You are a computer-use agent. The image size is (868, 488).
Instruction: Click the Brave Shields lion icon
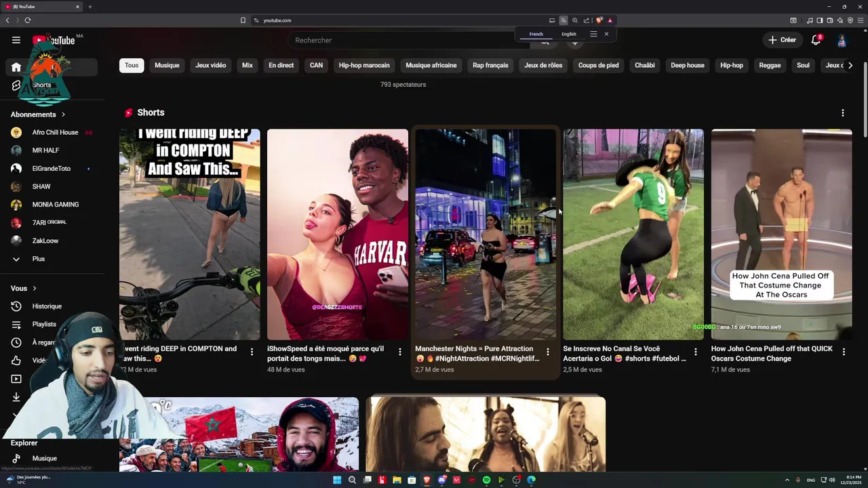pyautogui.click(x=599, y=20)
